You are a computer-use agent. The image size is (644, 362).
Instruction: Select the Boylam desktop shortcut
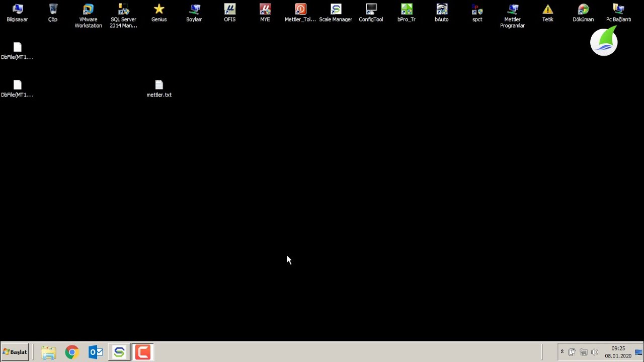194,13
